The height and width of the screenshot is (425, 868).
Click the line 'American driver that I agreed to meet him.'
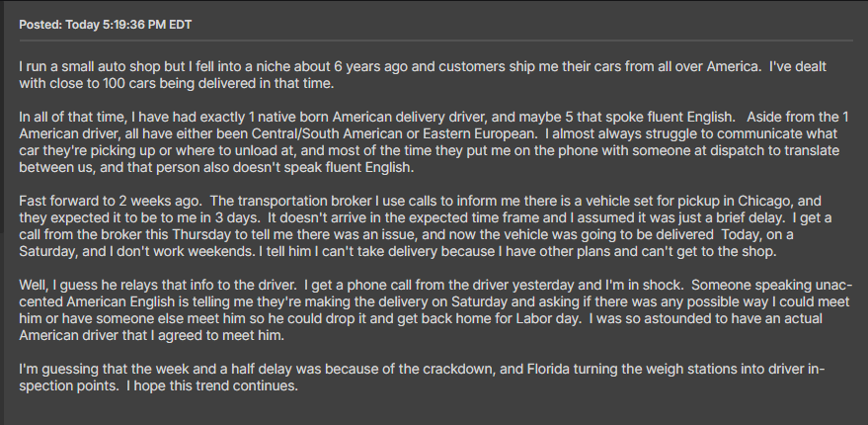pos(152,336)
